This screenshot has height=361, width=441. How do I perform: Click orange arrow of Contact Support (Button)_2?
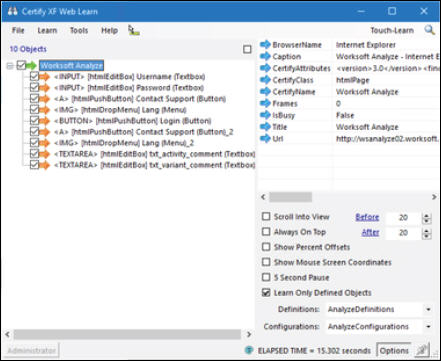pyautogui.click(x=44, y=132)
